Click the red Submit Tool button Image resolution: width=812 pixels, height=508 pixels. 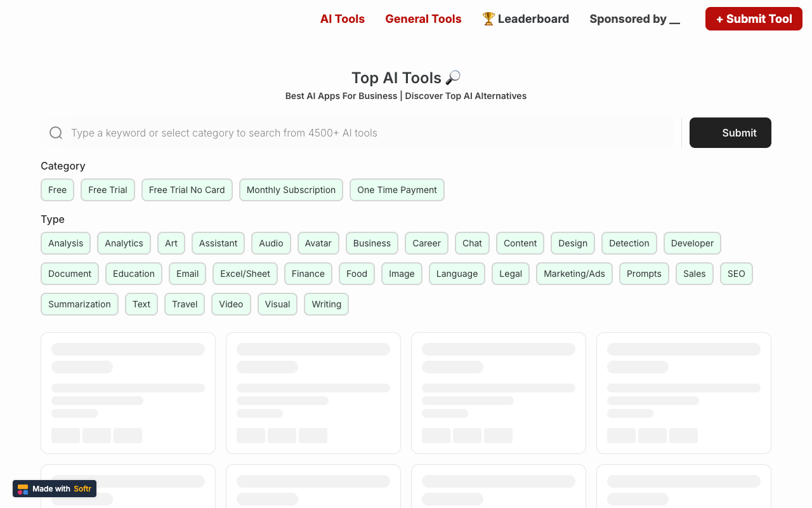pos(754,19)
